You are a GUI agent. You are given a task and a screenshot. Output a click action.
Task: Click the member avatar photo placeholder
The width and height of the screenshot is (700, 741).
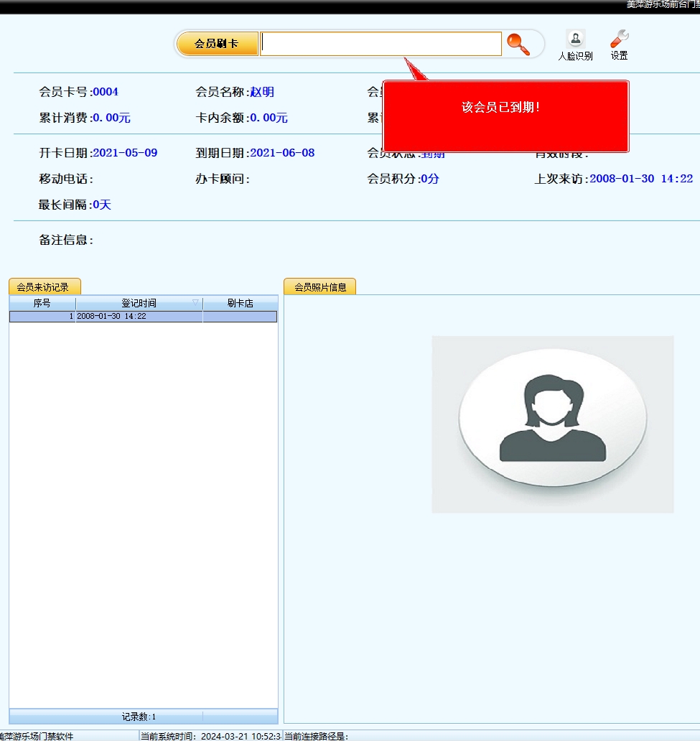(x=552, y=424)
